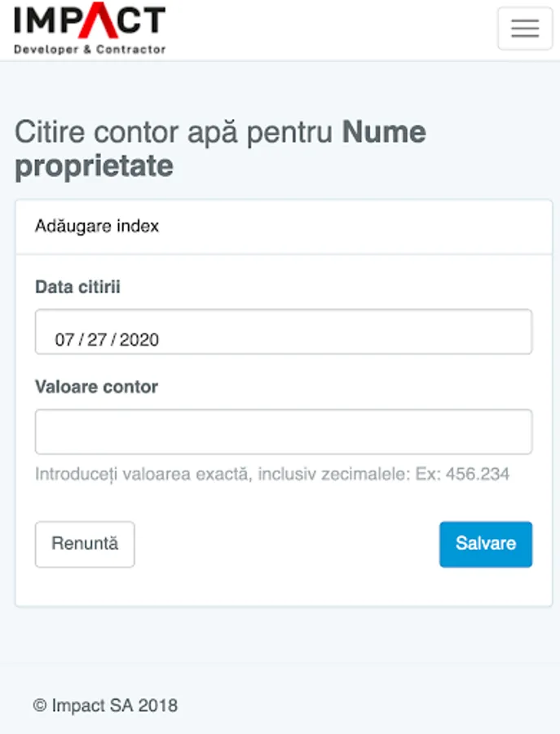Screen dimensions: 560x734
Task: Open the hamburger navigation menu
Action: tap(525, 29)
